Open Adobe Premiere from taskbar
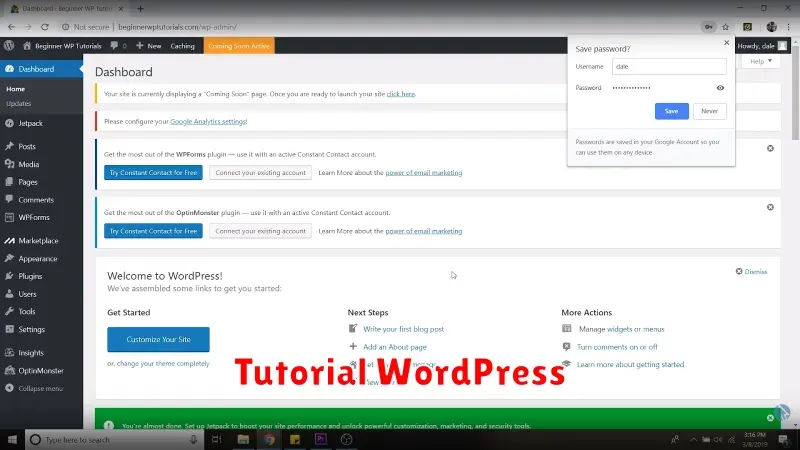The image size is (800, 450). click(320, 439)
